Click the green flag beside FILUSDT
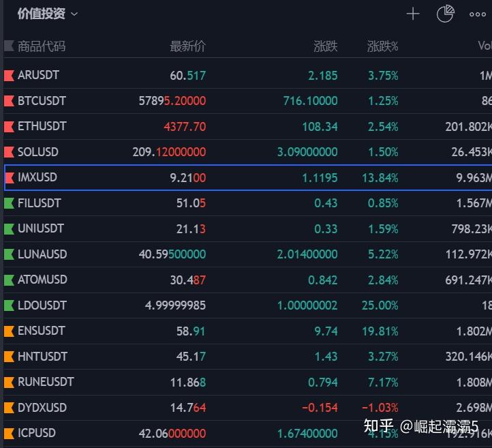Image resolution: width=492 pixels, height=448 pixels. 9,203
